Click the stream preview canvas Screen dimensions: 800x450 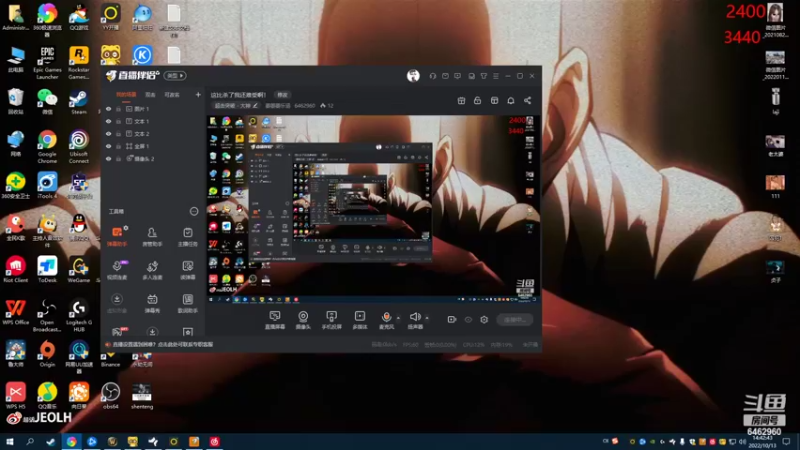coord(373,207)
